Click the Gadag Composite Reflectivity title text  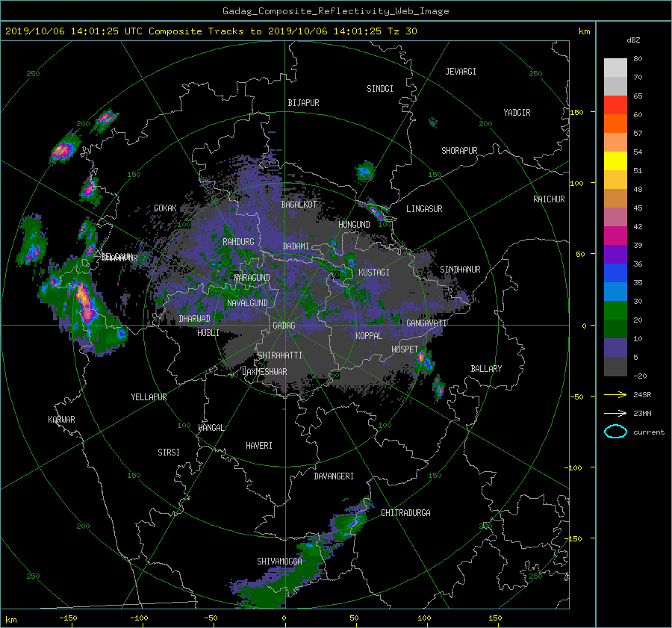click(x=335, y=11)
